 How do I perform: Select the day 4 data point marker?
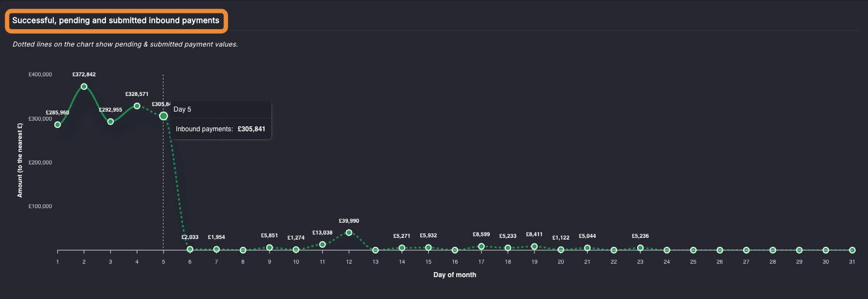tap(137, 105)
